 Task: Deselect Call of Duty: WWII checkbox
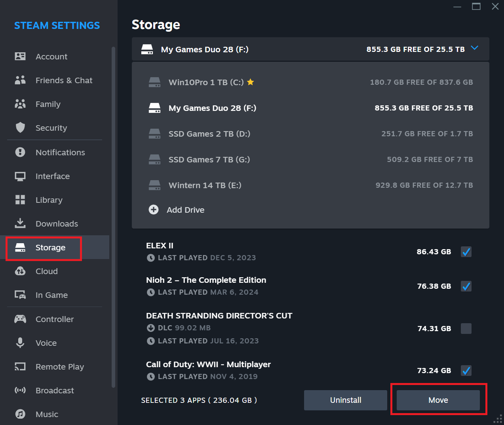click(466, 371)
